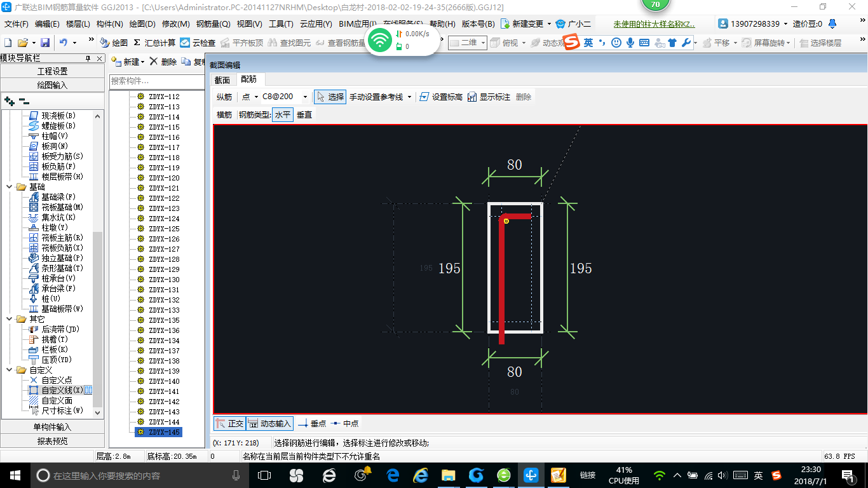Viewport: 868px width, 488px height.
Task: Switch to 纵筋 longitudinal rebar mode
Action: point(224,97)
